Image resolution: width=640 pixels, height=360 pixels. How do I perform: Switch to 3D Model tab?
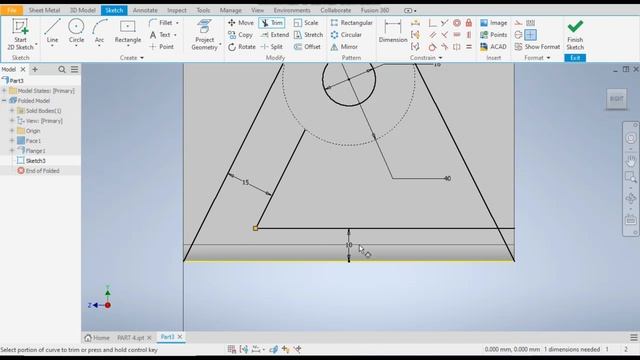[x=82, y=10]
